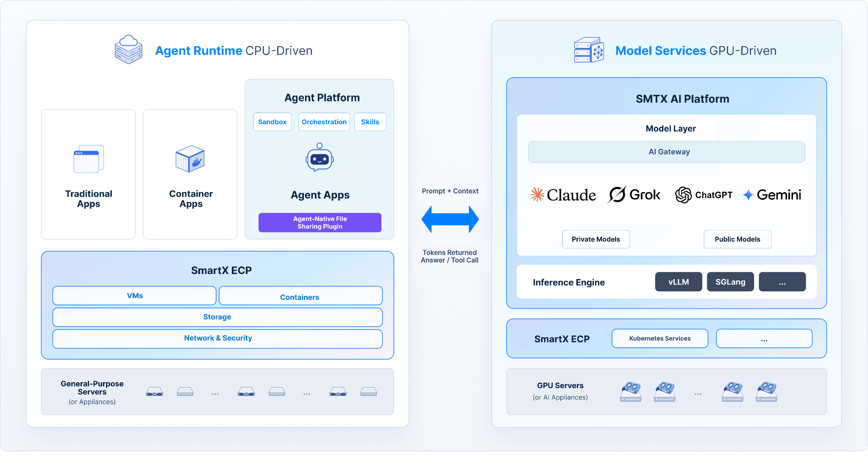868x464 pixels.
Task: Click the Agent Apps robot icon
Action: (x=320, y=157)
